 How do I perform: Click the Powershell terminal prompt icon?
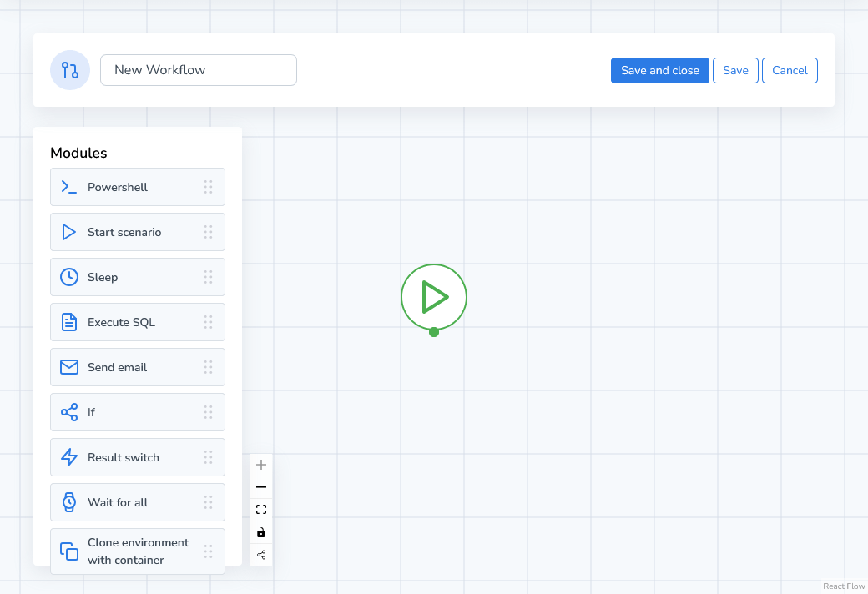pos(69,187)
